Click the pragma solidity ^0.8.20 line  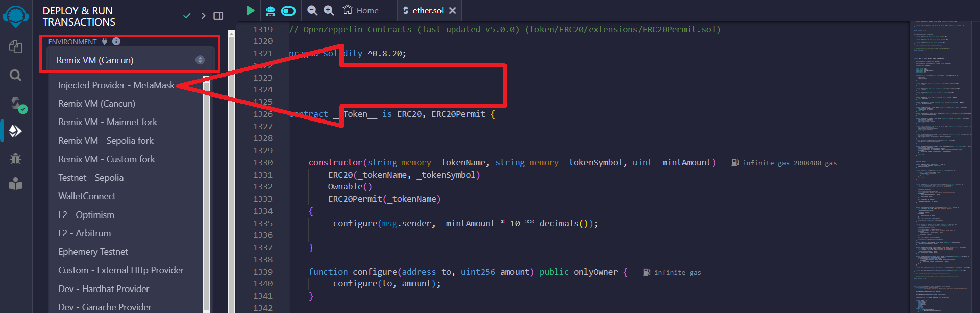click(348, 53)
